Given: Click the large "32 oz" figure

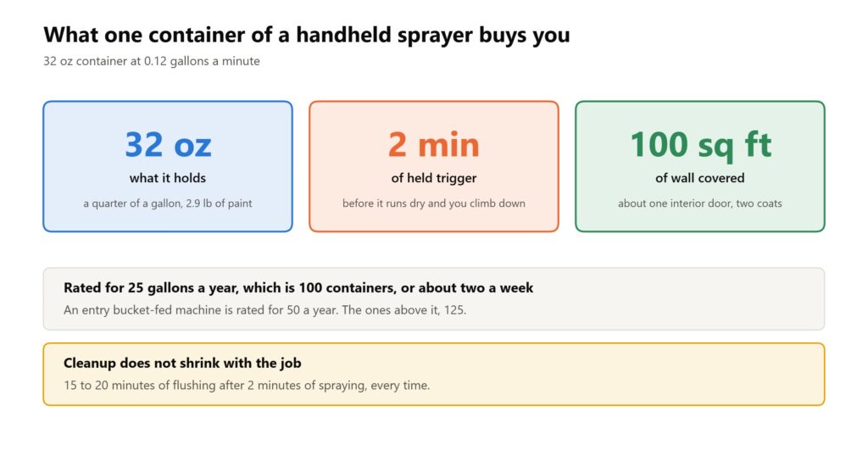Looking at the screenshot, I should click(x=168, y=145).
